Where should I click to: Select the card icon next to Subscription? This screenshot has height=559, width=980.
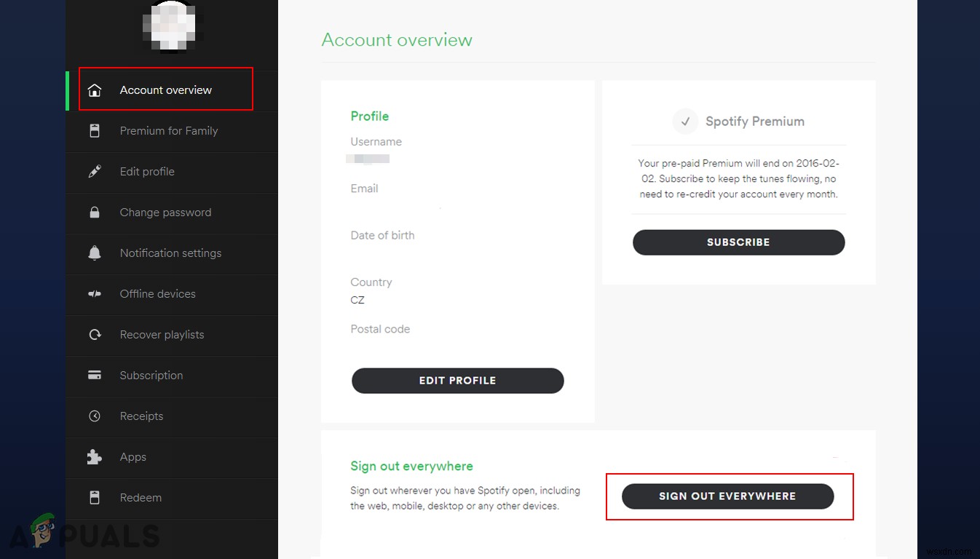tap(95, 375)
